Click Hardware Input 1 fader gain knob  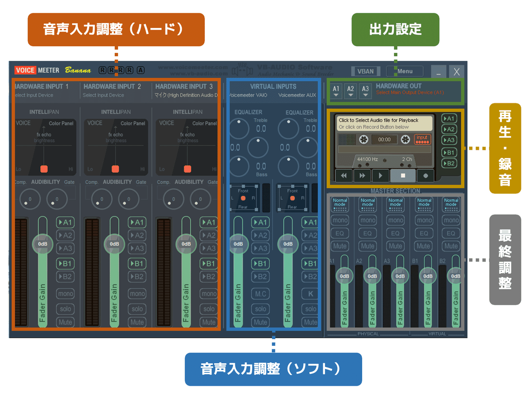(x=43, y=244)
